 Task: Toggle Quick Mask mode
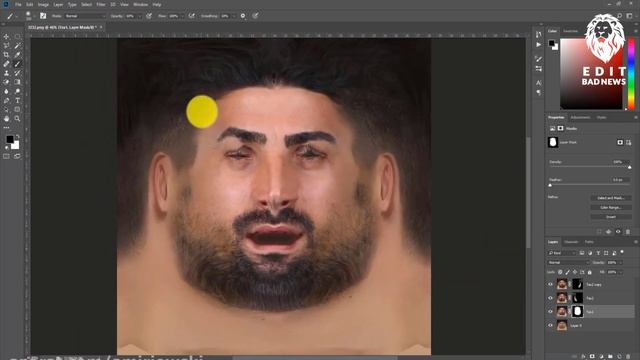click(x=6, y=156)
